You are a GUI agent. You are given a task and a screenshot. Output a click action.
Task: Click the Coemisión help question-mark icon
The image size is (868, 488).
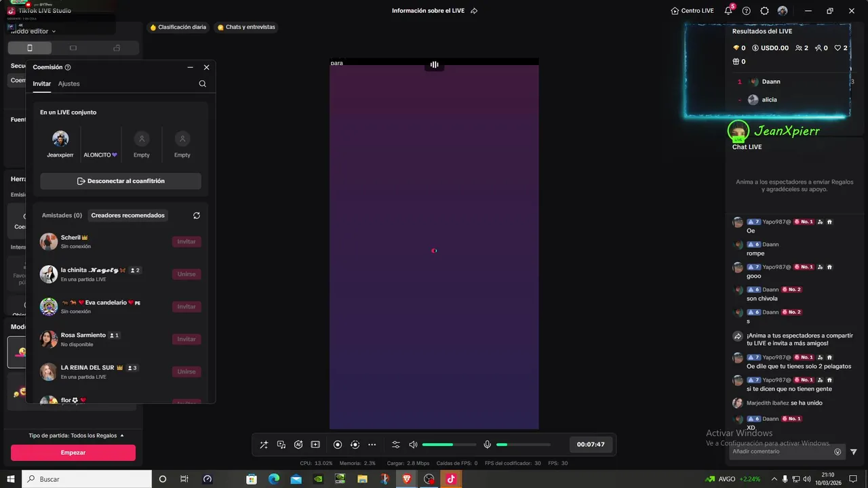[68, 67]
